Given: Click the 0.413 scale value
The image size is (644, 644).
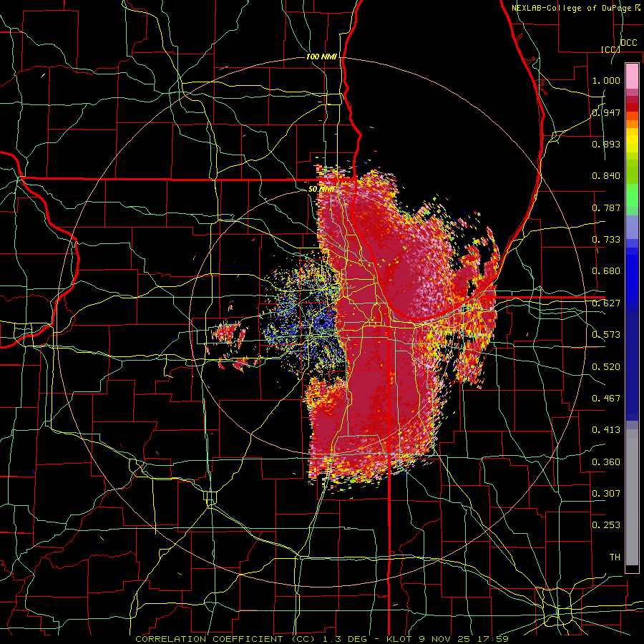Looking at the screenshot, I should 606,430.
